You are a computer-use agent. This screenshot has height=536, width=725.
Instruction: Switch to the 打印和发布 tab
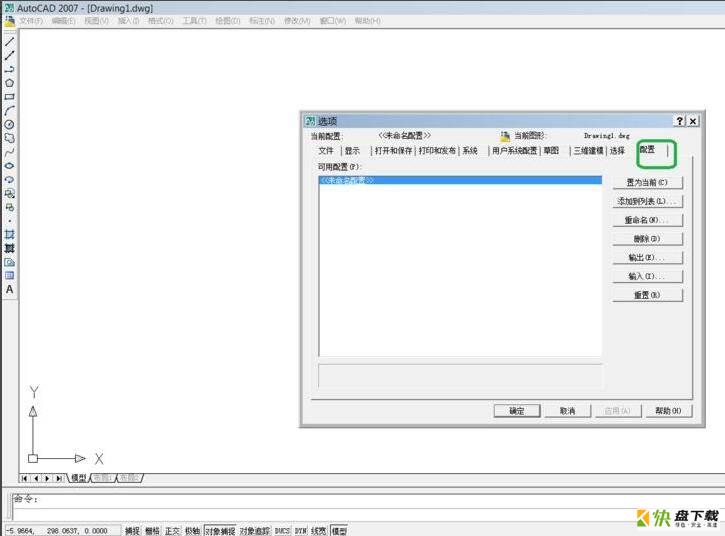pyautogui.click(x=437, y=151)
